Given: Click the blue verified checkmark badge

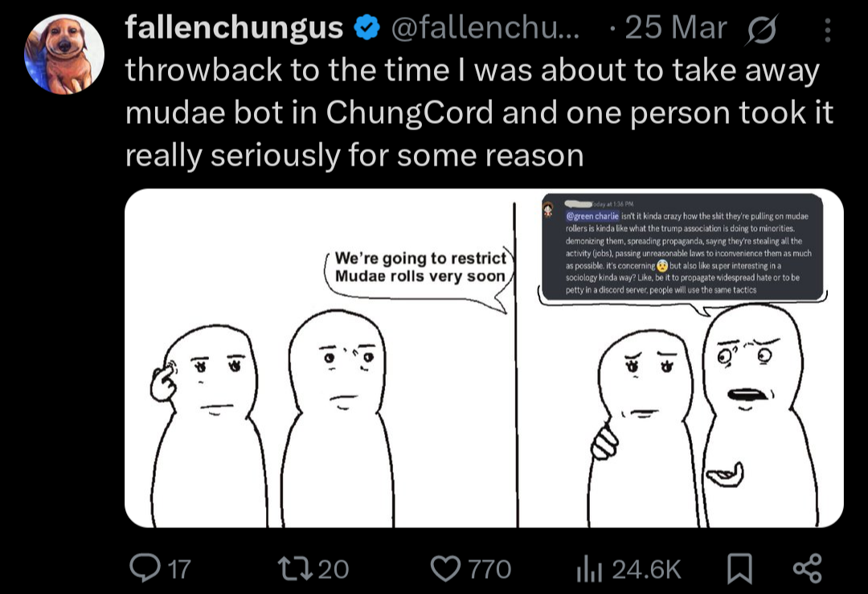Looking at the screenshot, I should coord(367,28).
